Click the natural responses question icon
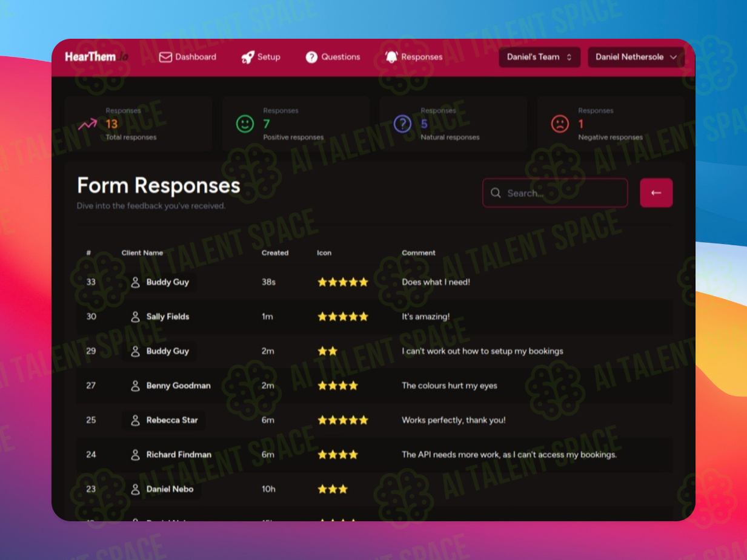The height and width of the screenshot is (560, 747). point(402,124)
